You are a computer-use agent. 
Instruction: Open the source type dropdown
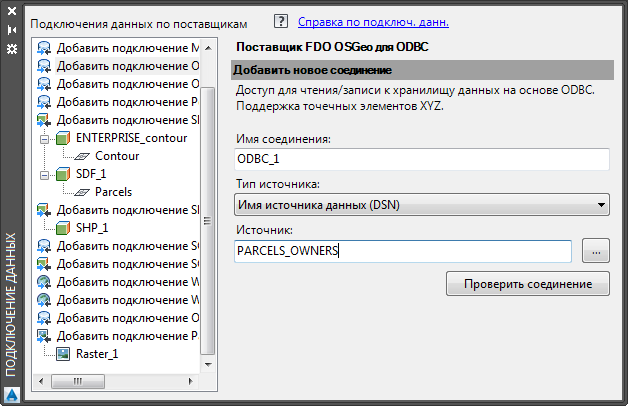[x=601, y=205]
